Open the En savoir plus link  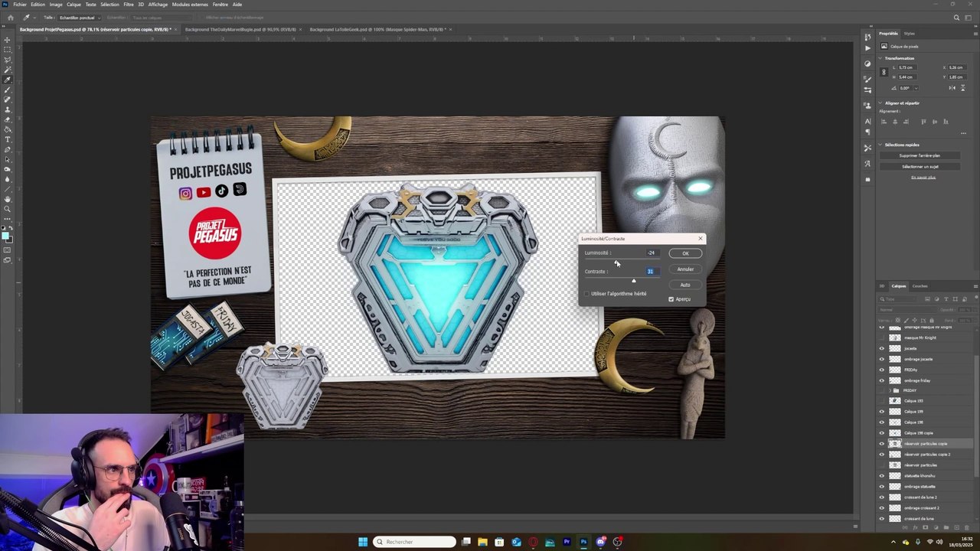[x=923, y=178]
